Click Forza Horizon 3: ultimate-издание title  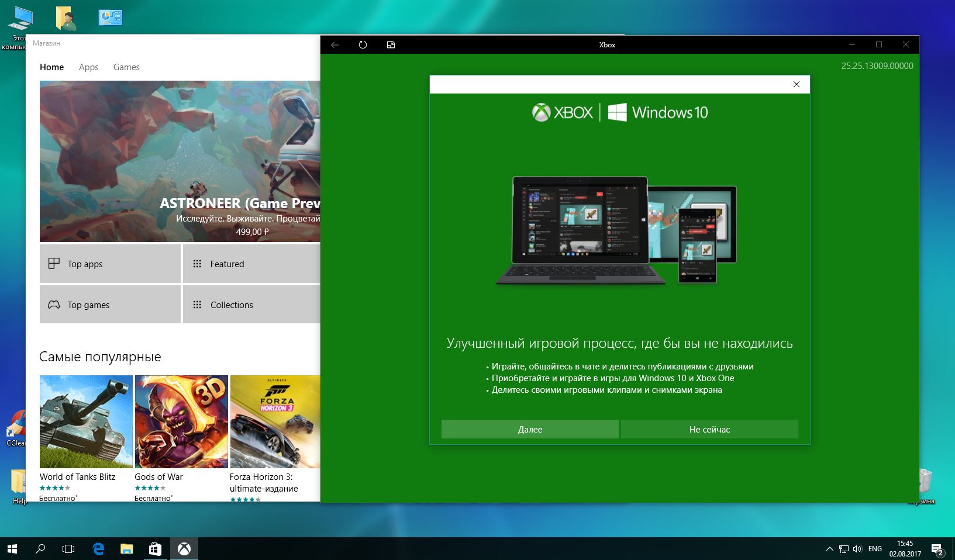pos(264,482)
